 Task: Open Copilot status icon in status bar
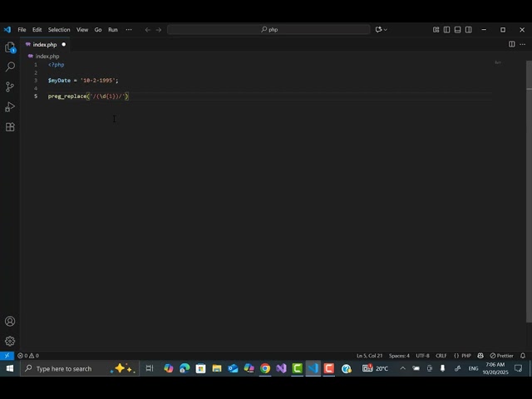coord(480,356)
